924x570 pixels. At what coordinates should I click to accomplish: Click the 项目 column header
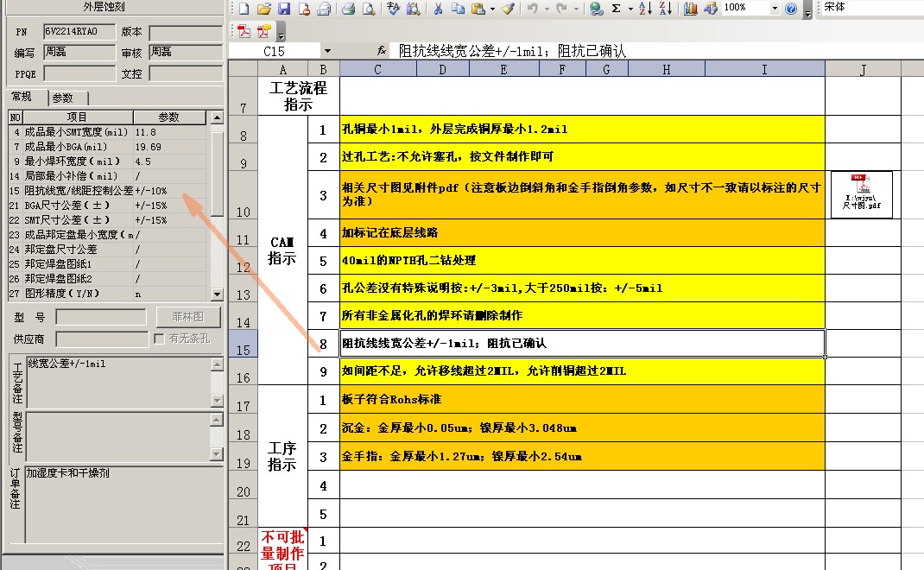pyautogui.click(x=77, y=117)
